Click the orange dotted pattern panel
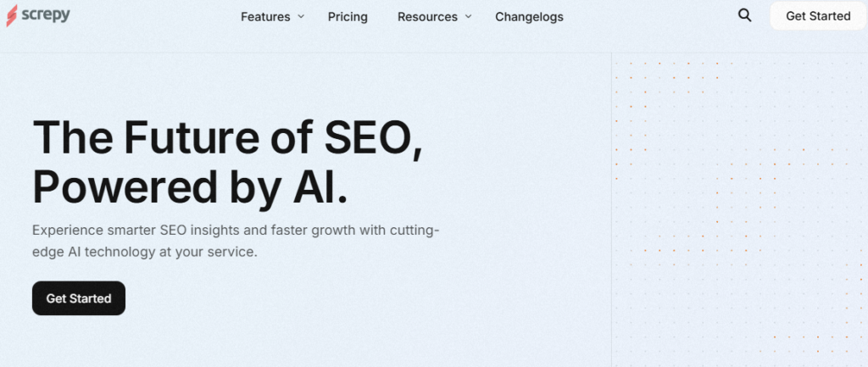 coord(739,210)
